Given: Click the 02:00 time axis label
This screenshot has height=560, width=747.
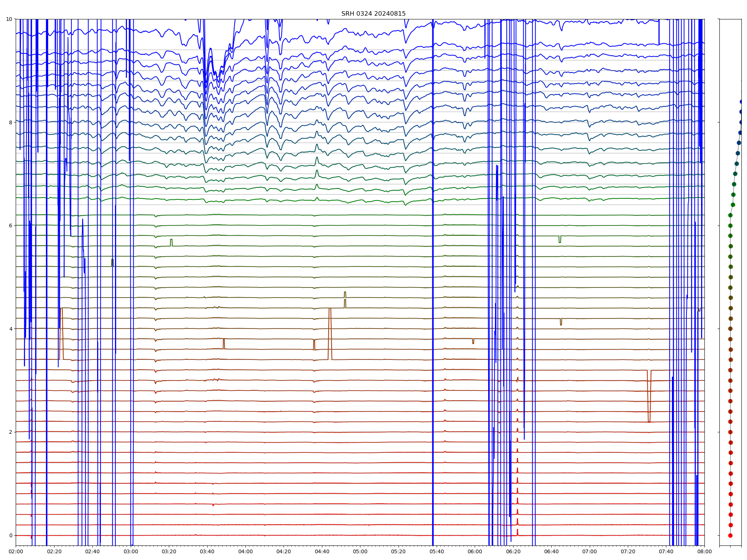Looking at the screenshot, I should coord(16,551).
